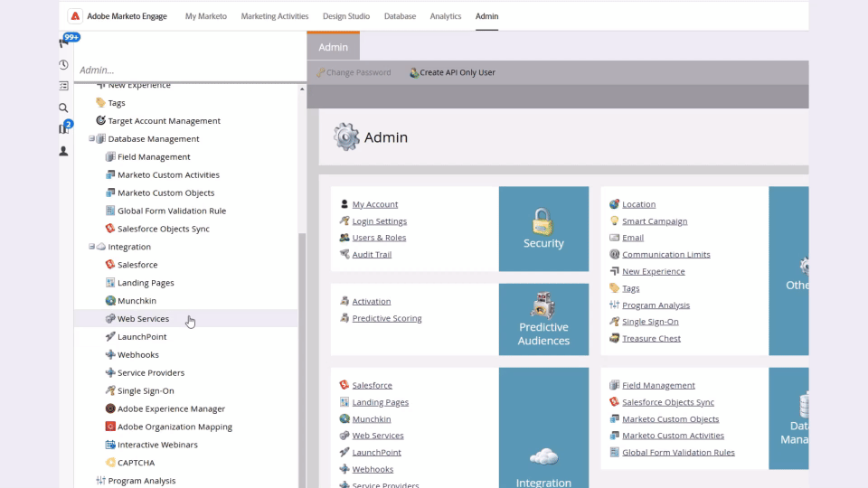Collapse the Database Management tree node
Image resolution: width=868 pixels, height=488 pixels.
(92, 139)
